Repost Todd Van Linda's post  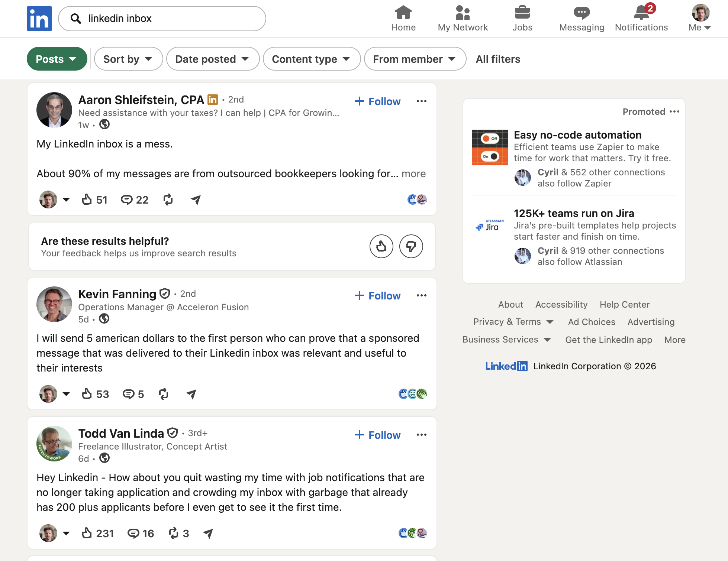(x=178, y=534)
